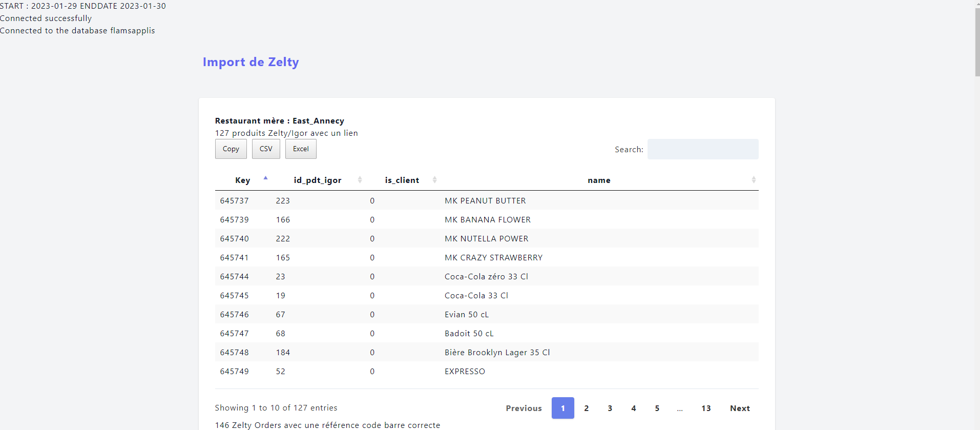This screenshot has height=430, width=980.
Task: Go to page 3 of results
Action: [610, 408]
